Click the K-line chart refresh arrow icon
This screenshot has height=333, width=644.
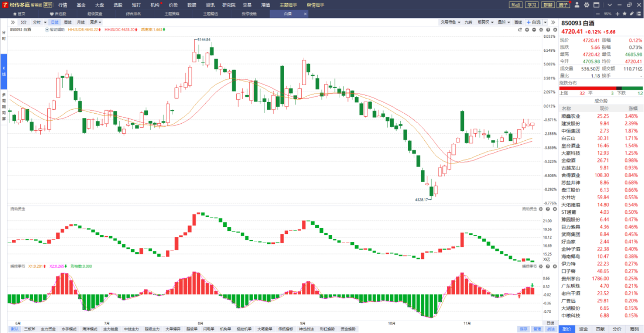[x=520, y=30]
